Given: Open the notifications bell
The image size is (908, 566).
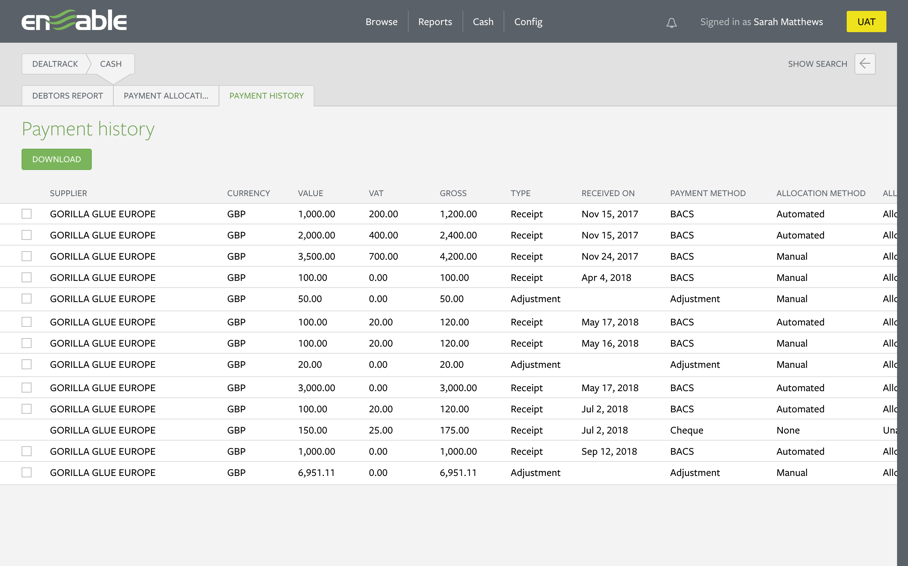Looking at the screenshot, I should 671,23.
